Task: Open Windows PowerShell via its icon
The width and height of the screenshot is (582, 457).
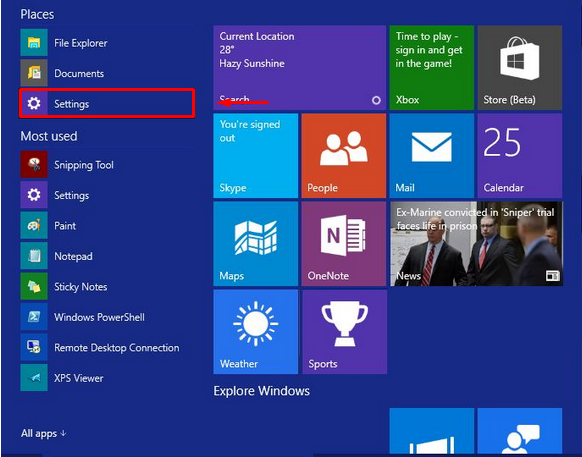Action: [x=34, y=317]
